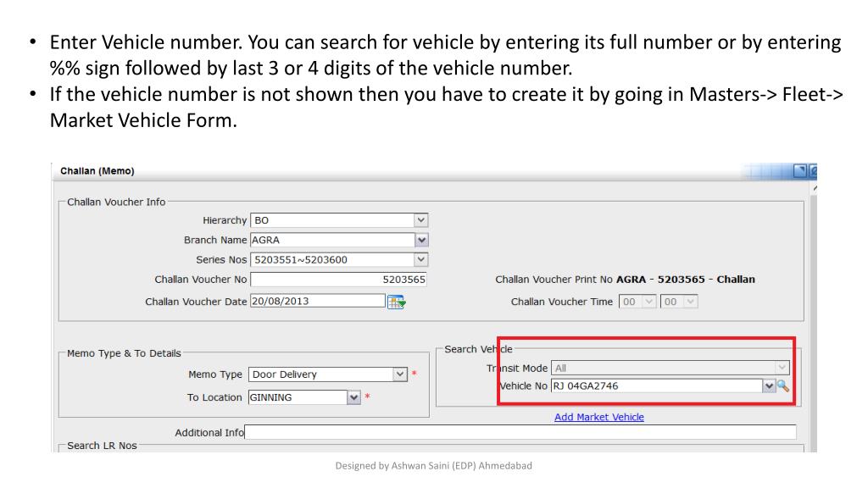The width and height of the screenshot is (868, 488).
Task: Click the Additional Info text field
Action: [x=520, y=432]
